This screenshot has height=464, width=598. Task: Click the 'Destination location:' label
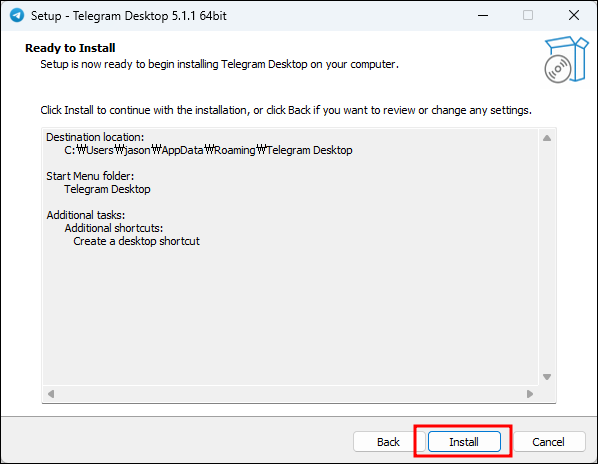coord(95,137)
